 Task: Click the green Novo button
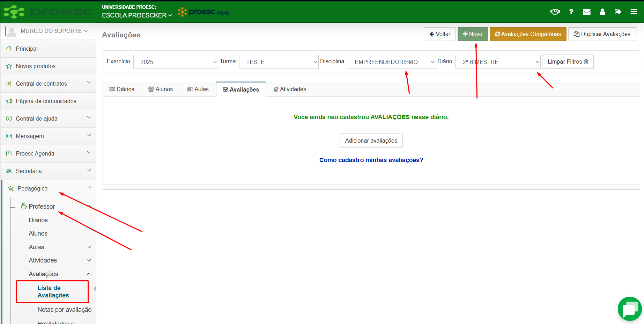(x=473, y=34)
